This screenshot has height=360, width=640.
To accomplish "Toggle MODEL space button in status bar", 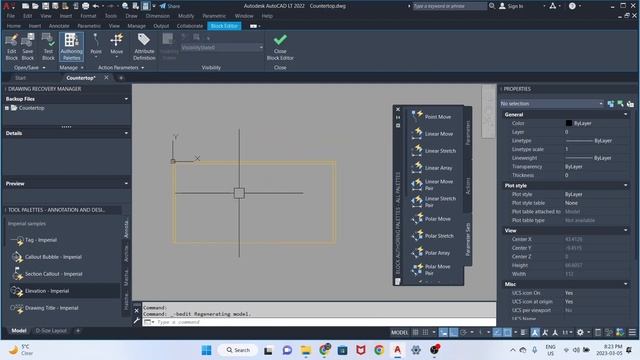I will click(x=399, y=333).
